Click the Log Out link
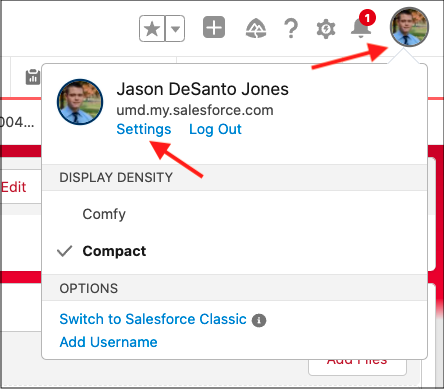444x389 pixels. pos(215,129)
